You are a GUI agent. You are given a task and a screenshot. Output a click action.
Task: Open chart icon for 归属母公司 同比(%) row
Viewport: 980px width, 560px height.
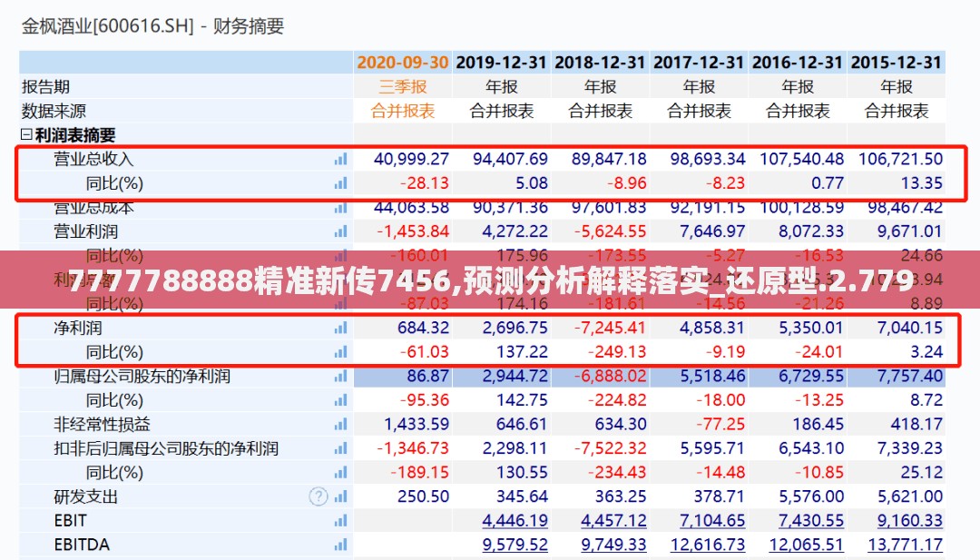pyautogui.click(x=340, y=400)
